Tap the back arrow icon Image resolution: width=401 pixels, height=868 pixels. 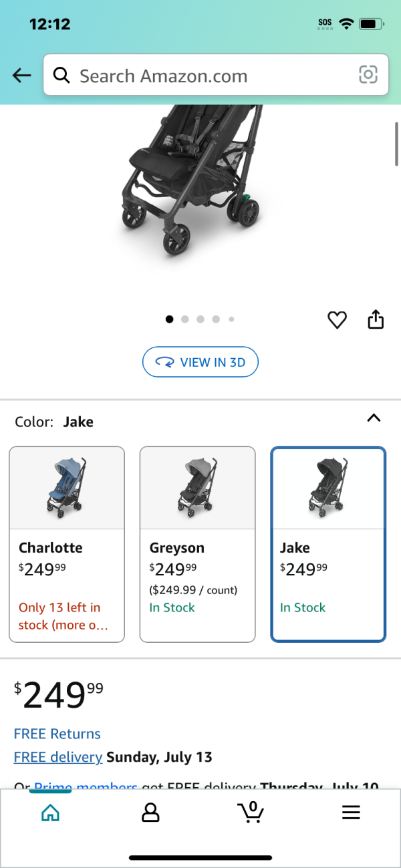tap(22, 76)
